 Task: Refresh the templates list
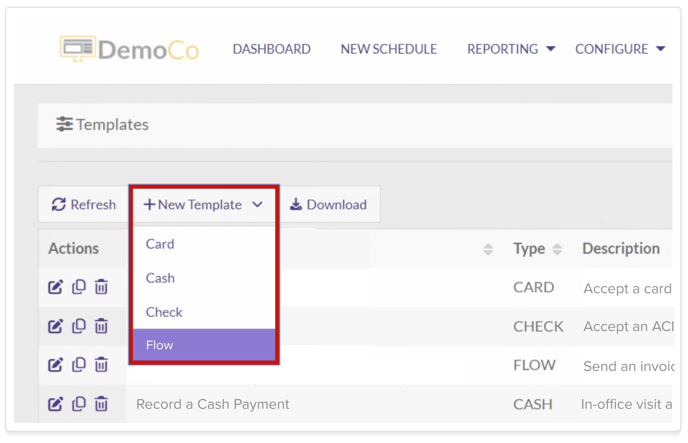(x=84, y=205)
